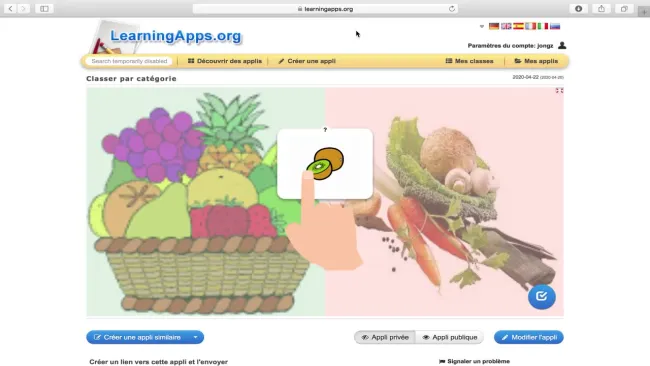Click the disabled search field
Image resolution: width=650 pixels, height=366 pixels.
pyautogui.click(x=129, y=61)
